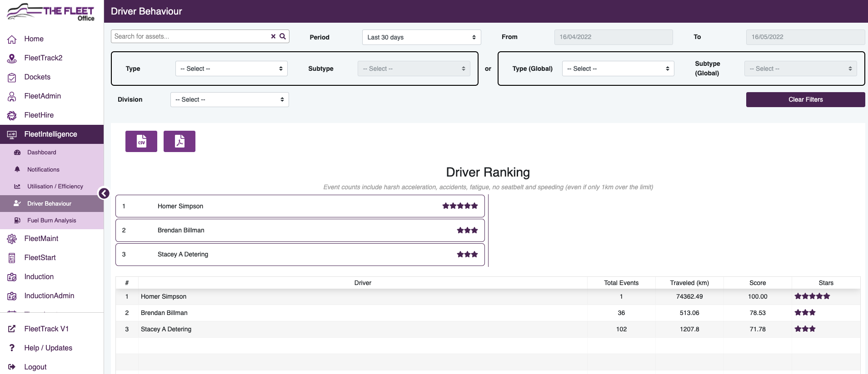Click the To date field
This screenshot has height=374, width=868.
(x=805, y=37)
